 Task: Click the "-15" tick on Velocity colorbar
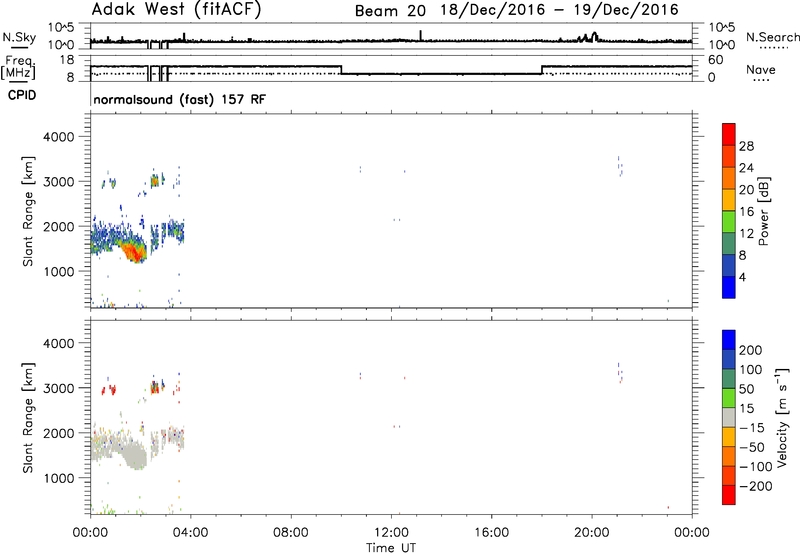tap(753, 428)
